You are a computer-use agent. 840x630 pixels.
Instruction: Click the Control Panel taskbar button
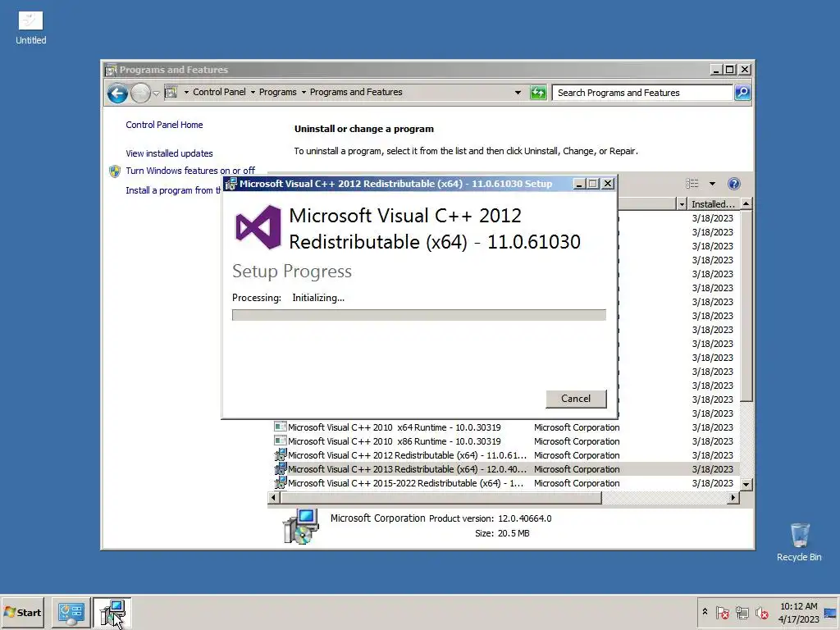[71, 612]
